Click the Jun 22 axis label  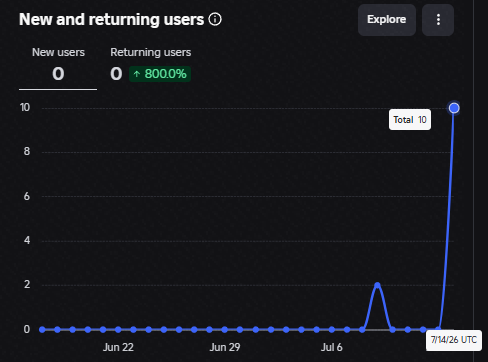pos(118,347)
